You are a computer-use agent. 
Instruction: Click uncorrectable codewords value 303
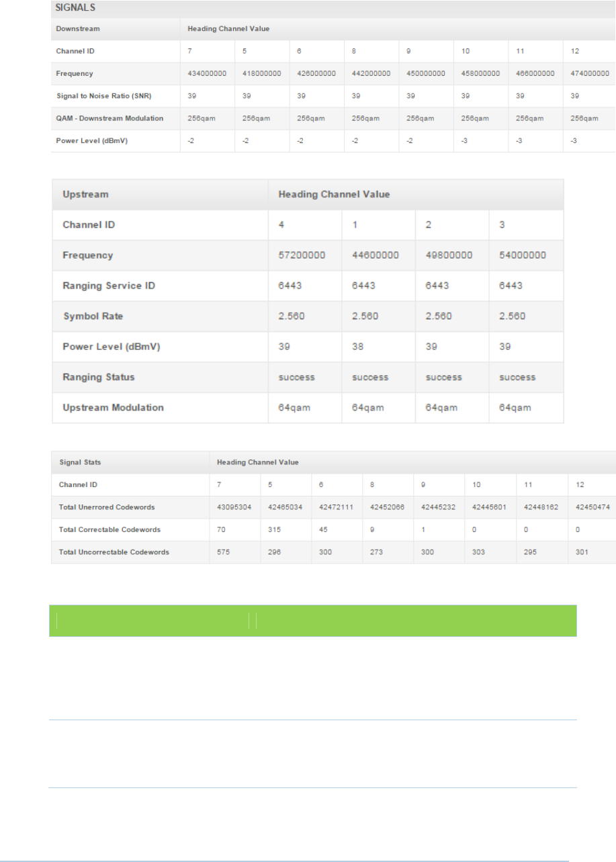[x=479, y=552]
